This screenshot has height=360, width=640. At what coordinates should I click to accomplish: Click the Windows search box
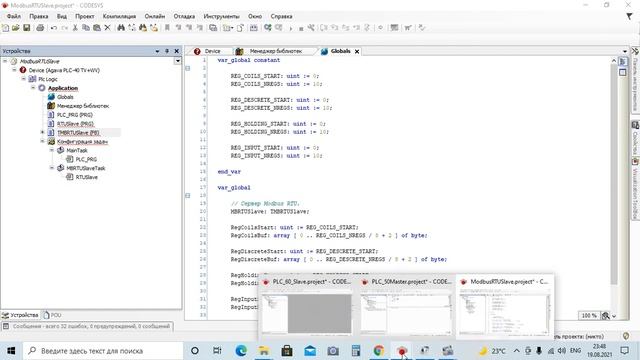pyautogui.click(x=104, y=351)
